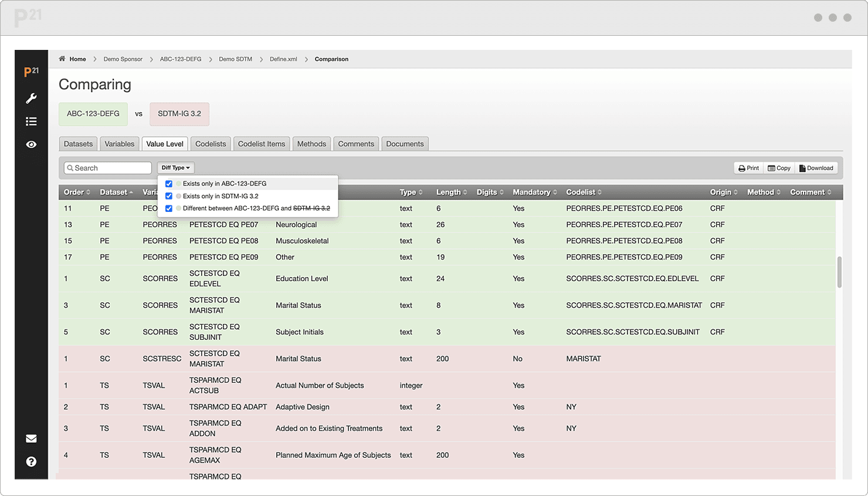Select the list icon in the left sidebar
The image size is (868, 496).
[31, 121]
